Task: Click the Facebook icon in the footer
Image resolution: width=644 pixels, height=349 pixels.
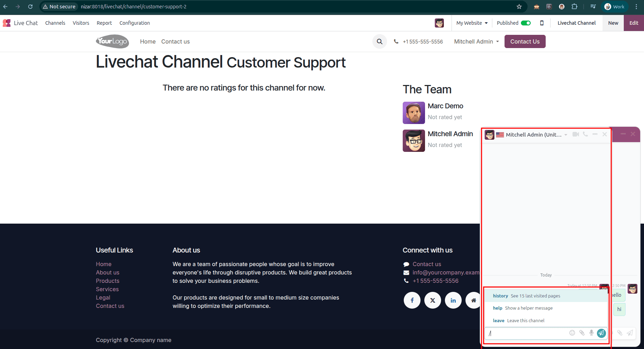Action: 412,300
